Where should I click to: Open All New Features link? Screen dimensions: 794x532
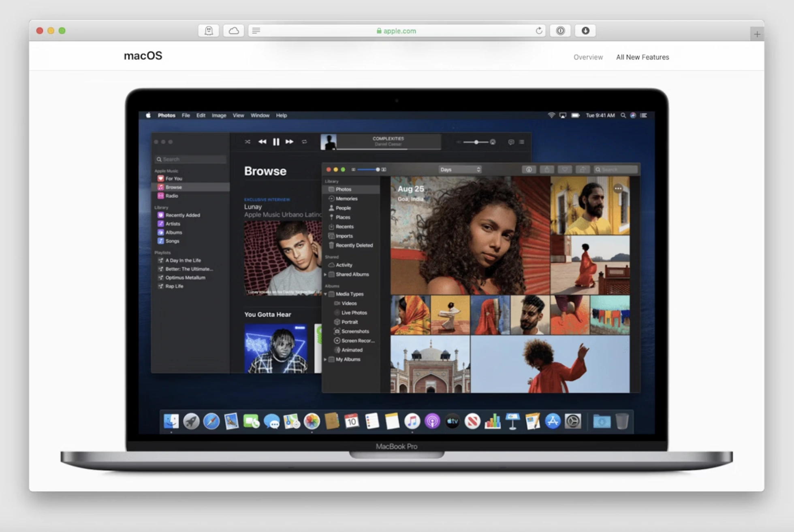point(642,57)
